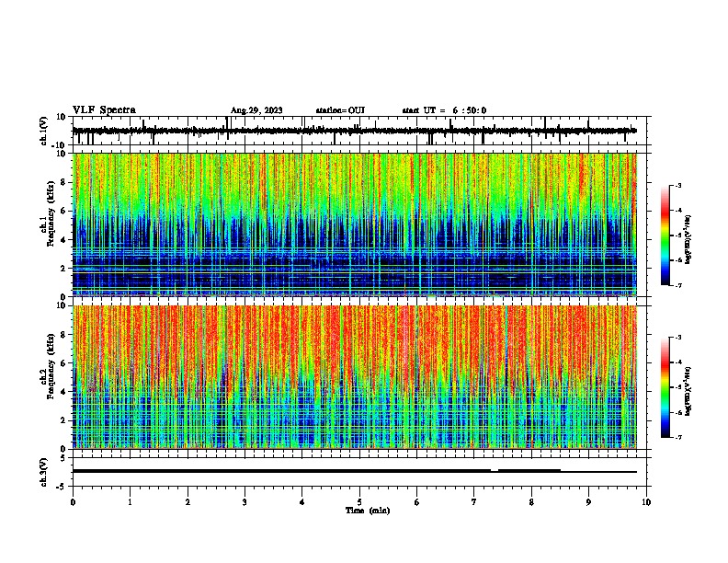
Task: Click the ch.1 spectrogram panel
Action: (x=354, y=224)
